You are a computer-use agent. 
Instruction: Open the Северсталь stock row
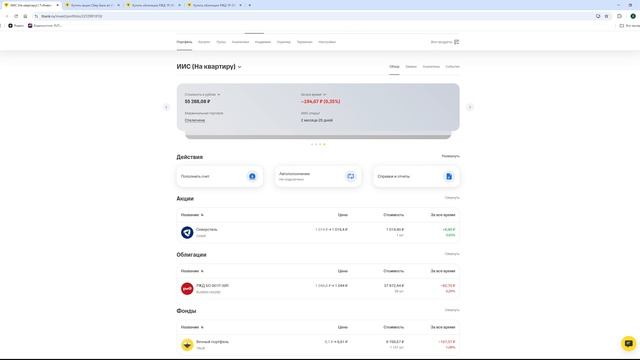coord(318,232)
